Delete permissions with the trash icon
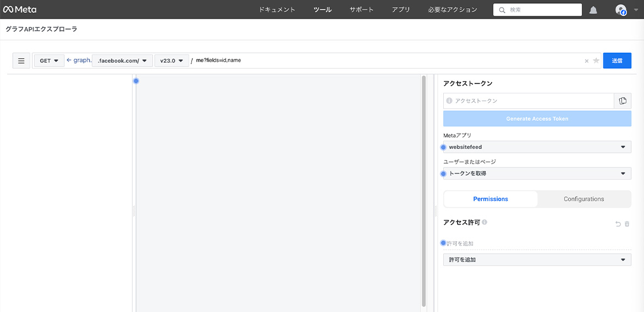This screenshot has width=644, height=312. [627, 224]
